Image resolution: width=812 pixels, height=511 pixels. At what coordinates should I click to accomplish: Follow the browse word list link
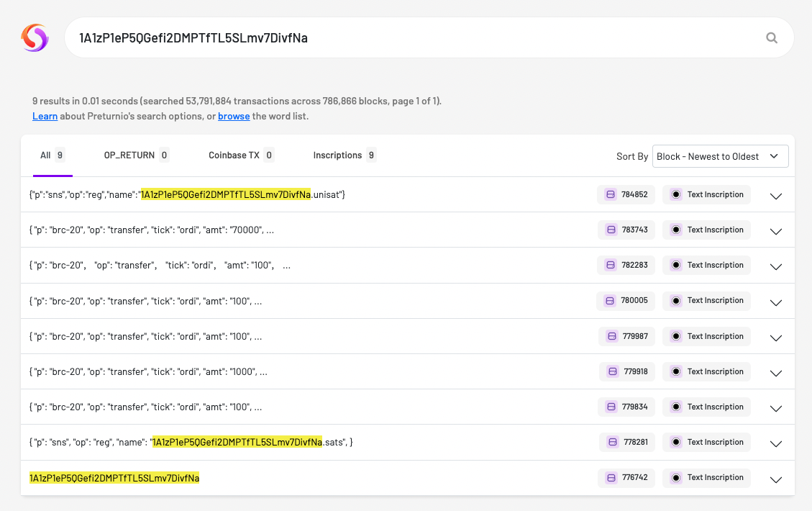coord(234,117)
